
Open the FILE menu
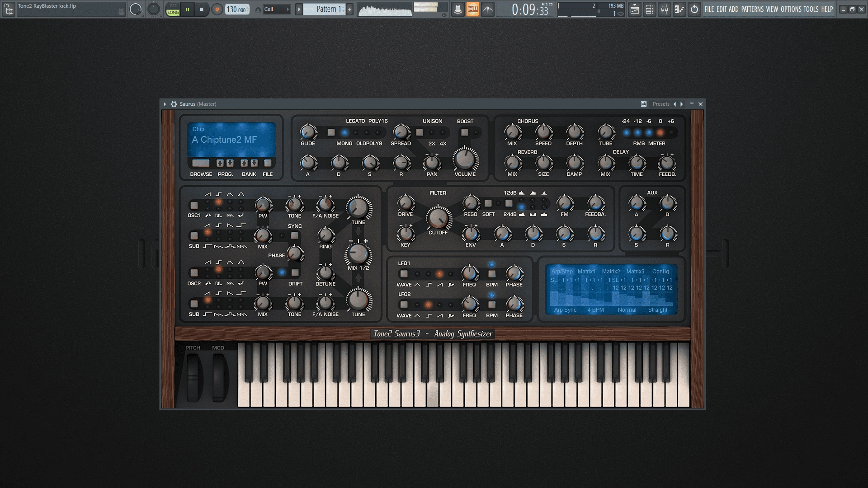point(709,9)
